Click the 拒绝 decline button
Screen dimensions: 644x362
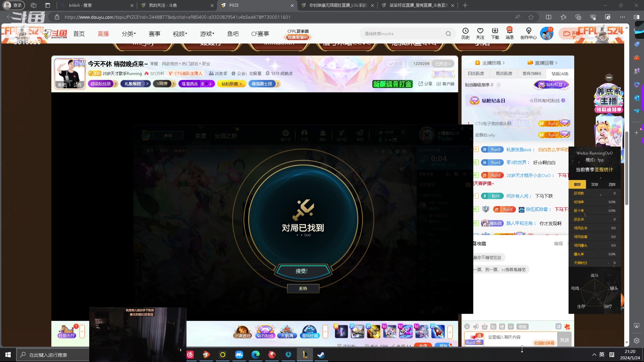[303, 289]
